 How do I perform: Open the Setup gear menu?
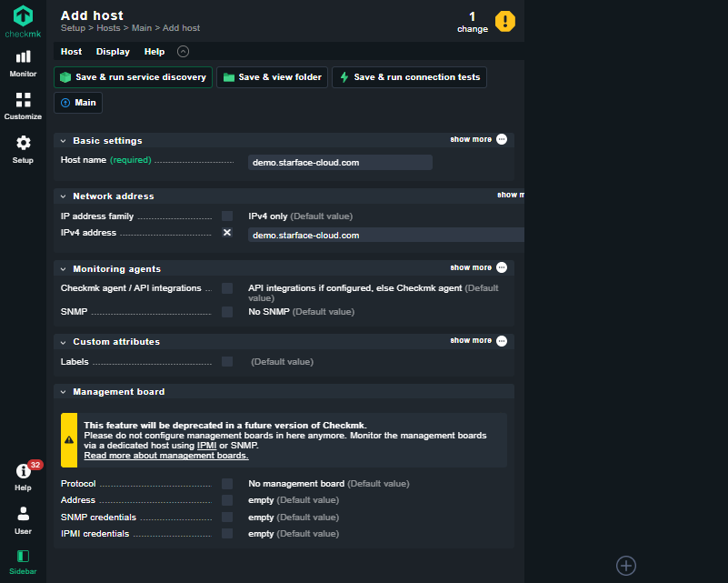pyautogui.click(x=23, y=149)
